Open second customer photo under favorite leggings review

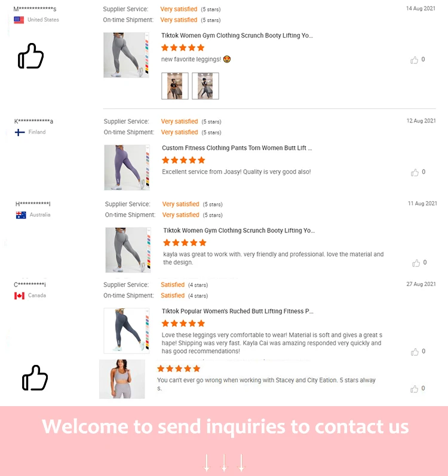click(x=205, y=86)
